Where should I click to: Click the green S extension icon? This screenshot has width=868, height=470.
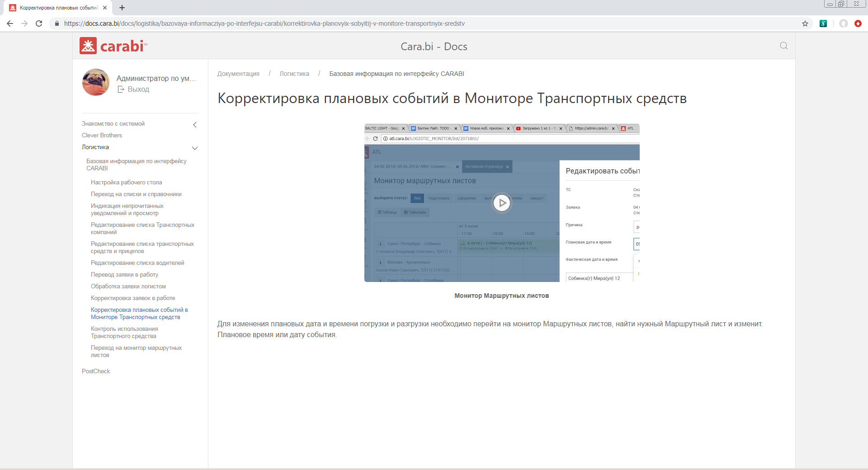(823, 23)
